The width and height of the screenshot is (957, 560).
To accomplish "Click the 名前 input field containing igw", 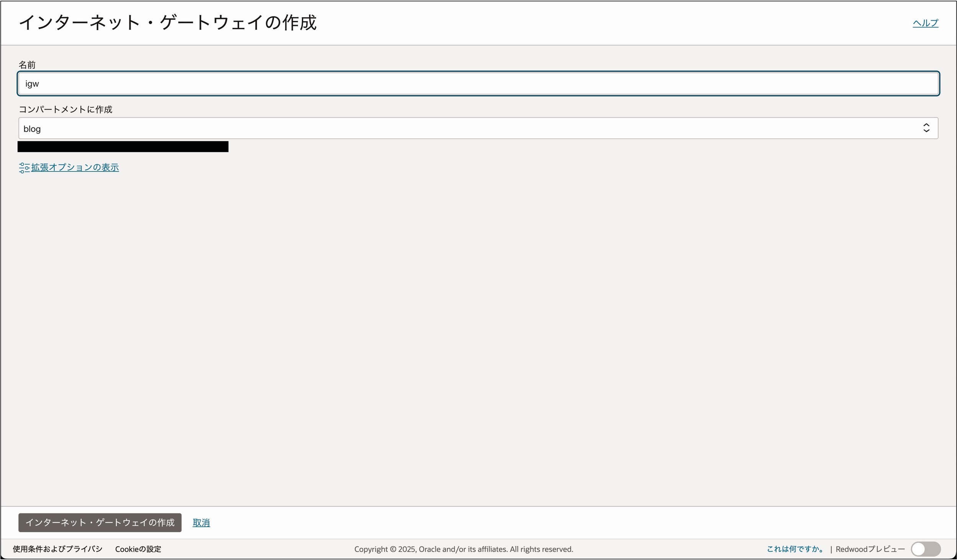I will [x=478, y=83].
